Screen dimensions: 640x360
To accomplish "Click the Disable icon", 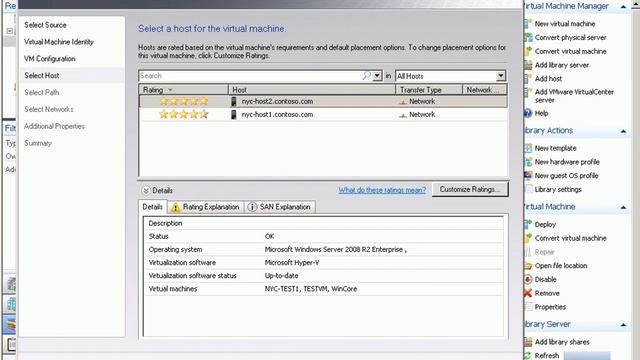I will [528, 280].
